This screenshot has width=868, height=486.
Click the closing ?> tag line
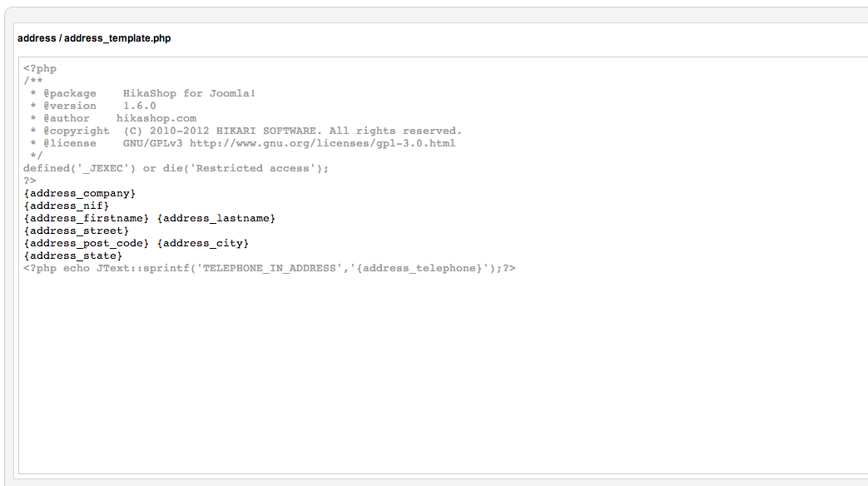[30, 181]
